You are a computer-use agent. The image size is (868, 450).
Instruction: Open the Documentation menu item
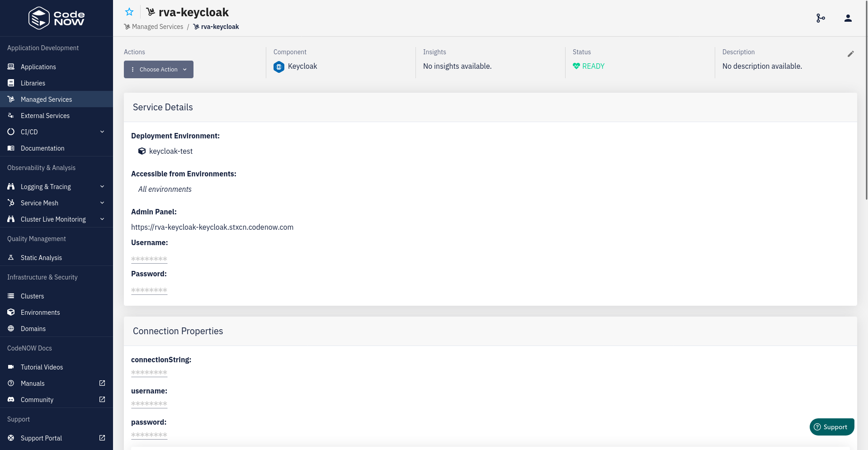(x=57, y=148)
